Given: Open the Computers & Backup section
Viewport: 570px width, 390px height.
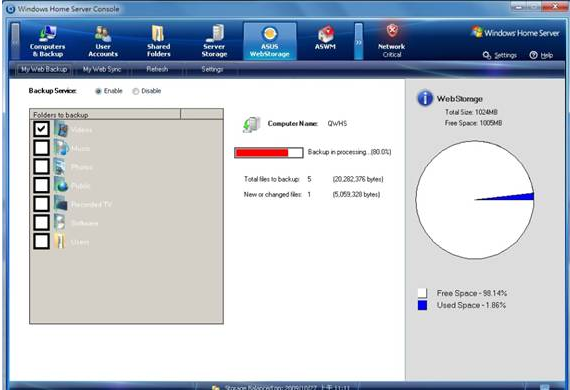Looking at the screenshot, I should click(48, 41).
